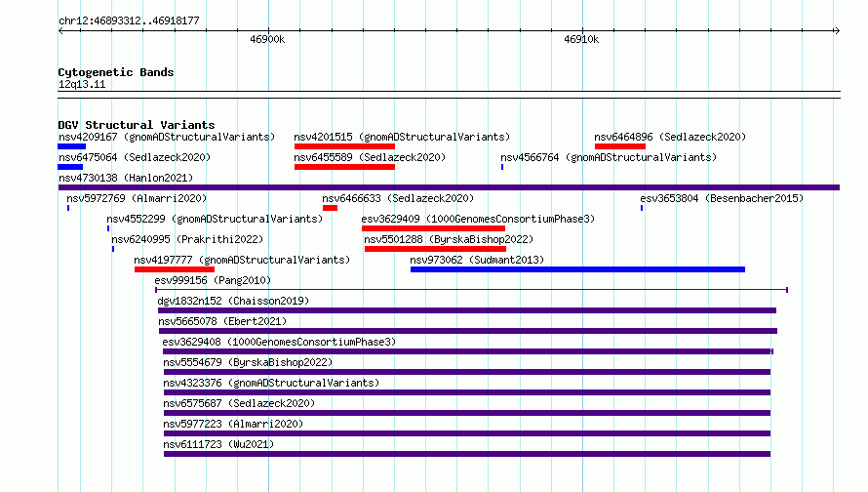Click purple bar under esv3629408
The width and height of the screenshot is (868, 492).
[x=468, y=351]
